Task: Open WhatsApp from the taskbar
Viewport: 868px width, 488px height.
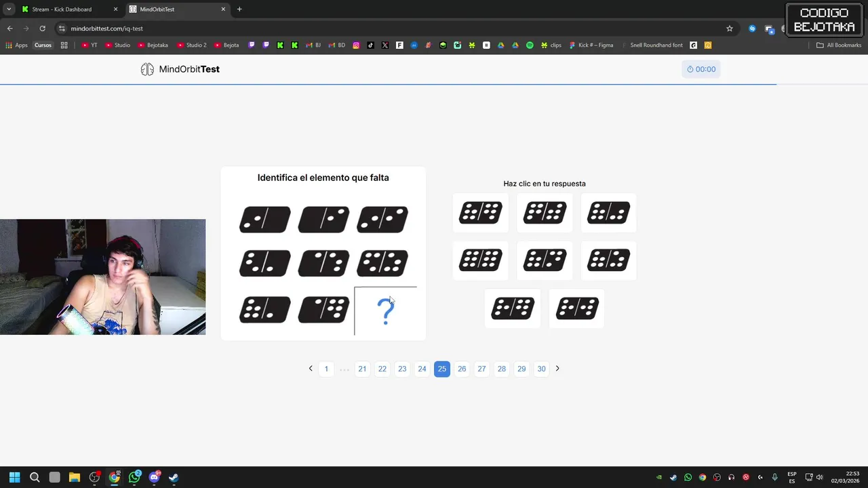Action: click(x=134, y=477)
